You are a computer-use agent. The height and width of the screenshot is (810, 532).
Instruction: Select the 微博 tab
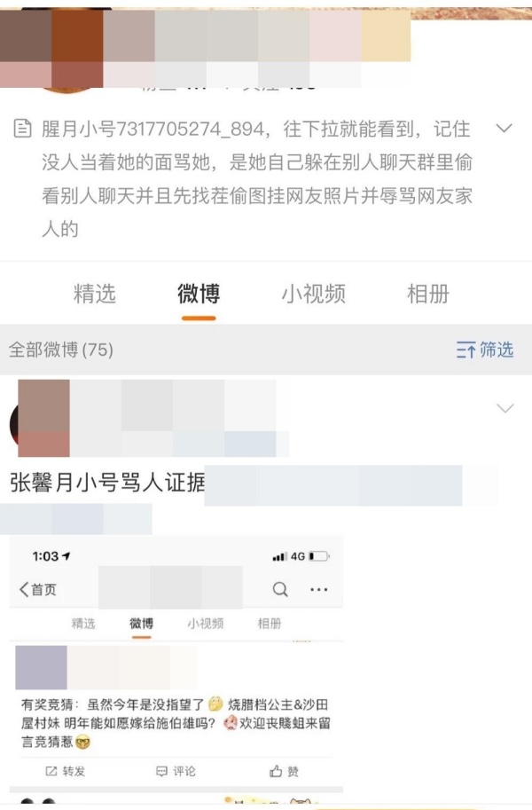199,294
